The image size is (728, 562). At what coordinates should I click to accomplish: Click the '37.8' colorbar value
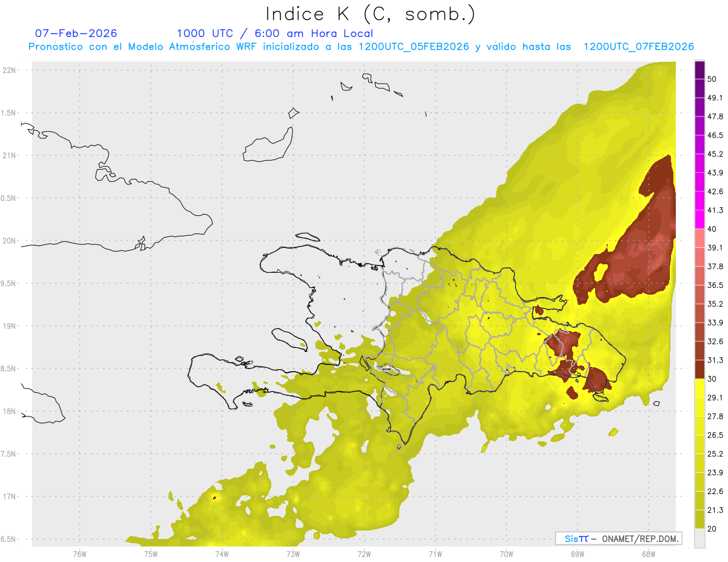715,267
